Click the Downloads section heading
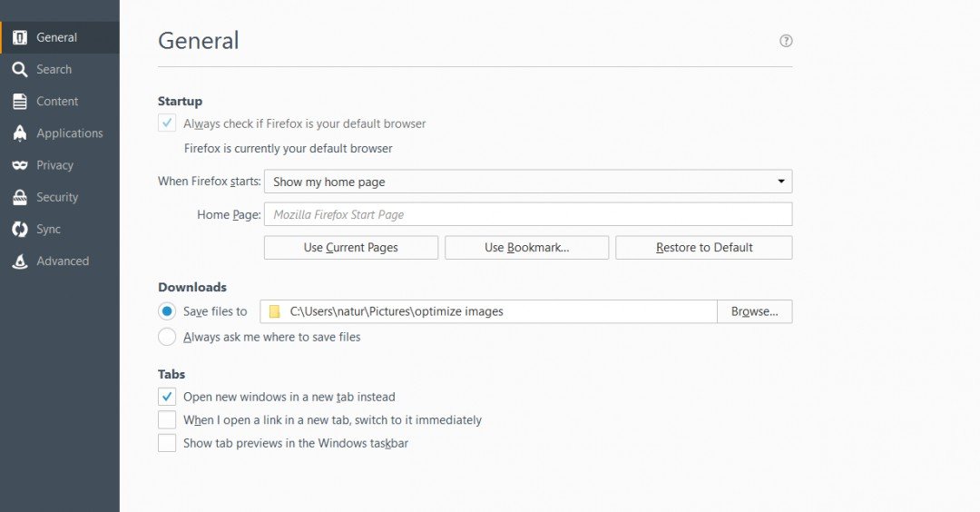 pyautogui.click(x=191, y=287)
